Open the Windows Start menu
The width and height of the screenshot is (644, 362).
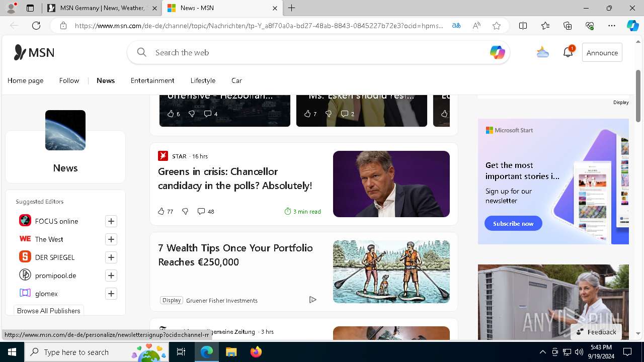coord(12,352)
